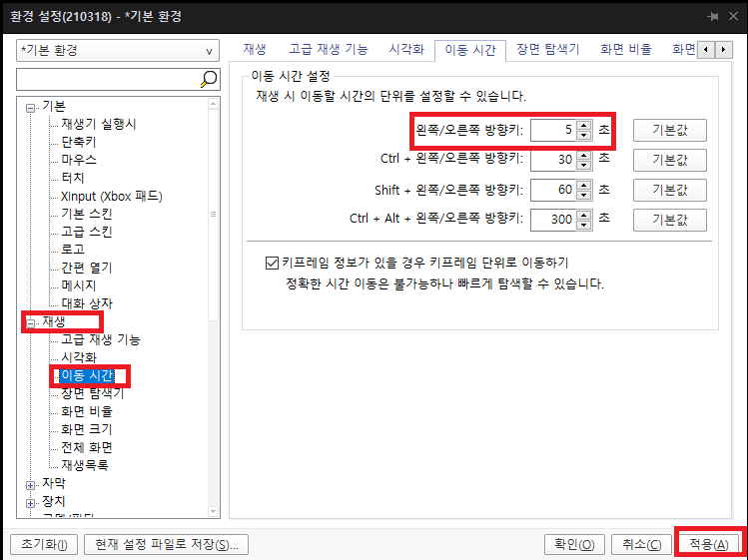Decrease Shift + 방향키 seconds value
748x560 pixels.
click(583, 195)
